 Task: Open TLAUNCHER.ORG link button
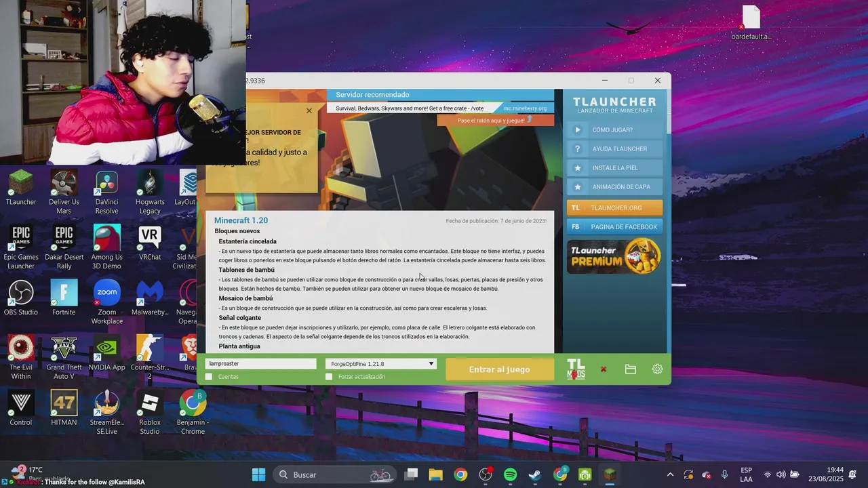(614, 208)
